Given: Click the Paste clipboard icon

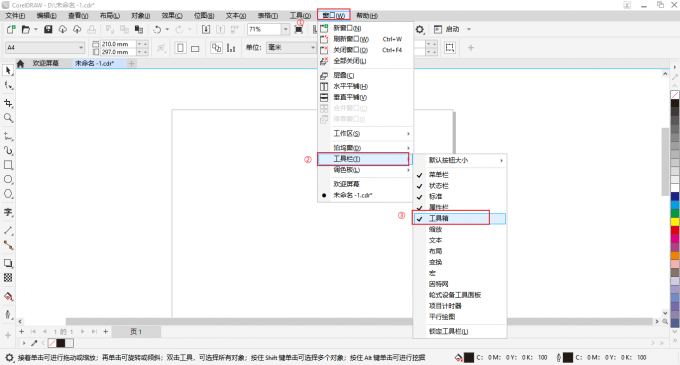Looking at the screenshot, I should click(139, 29).
